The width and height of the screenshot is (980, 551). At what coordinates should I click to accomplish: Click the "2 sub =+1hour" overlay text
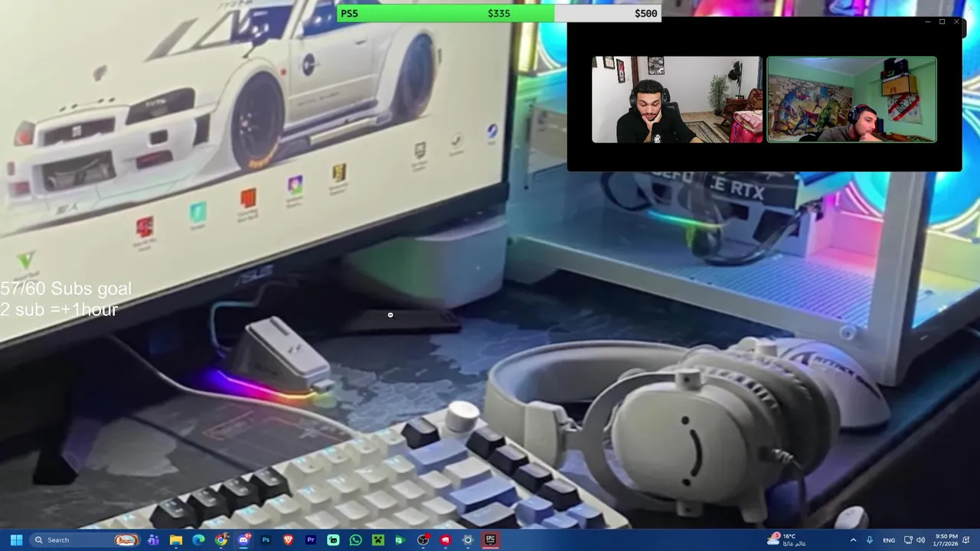[x=59, y=309]
